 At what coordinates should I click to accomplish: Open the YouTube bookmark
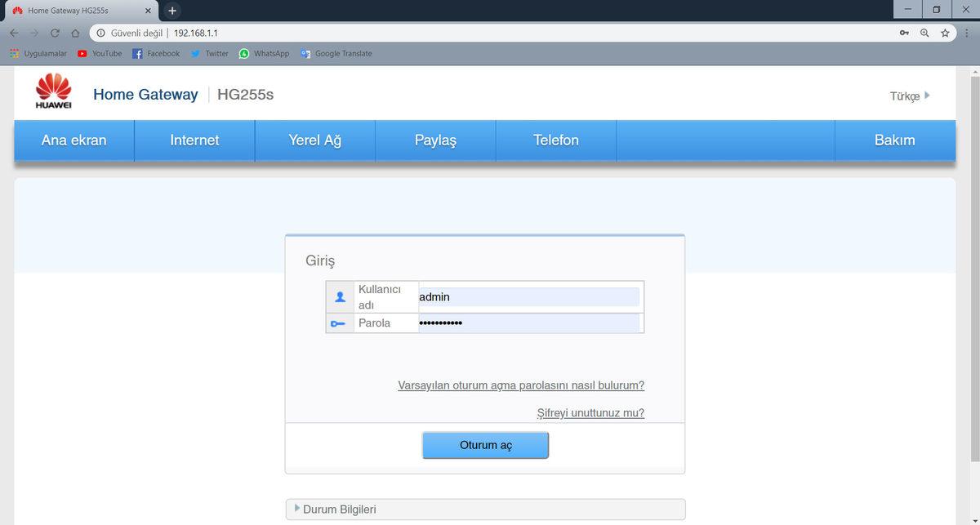(100, 54)
